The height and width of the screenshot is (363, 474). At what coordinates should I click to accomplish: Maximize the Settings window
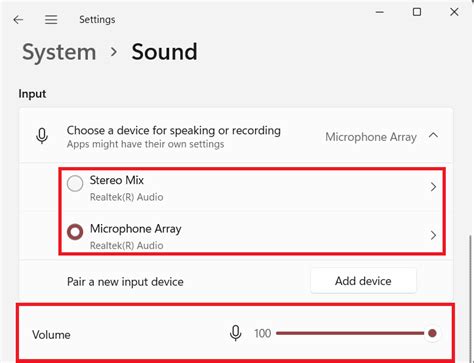(x=417, y=12)
